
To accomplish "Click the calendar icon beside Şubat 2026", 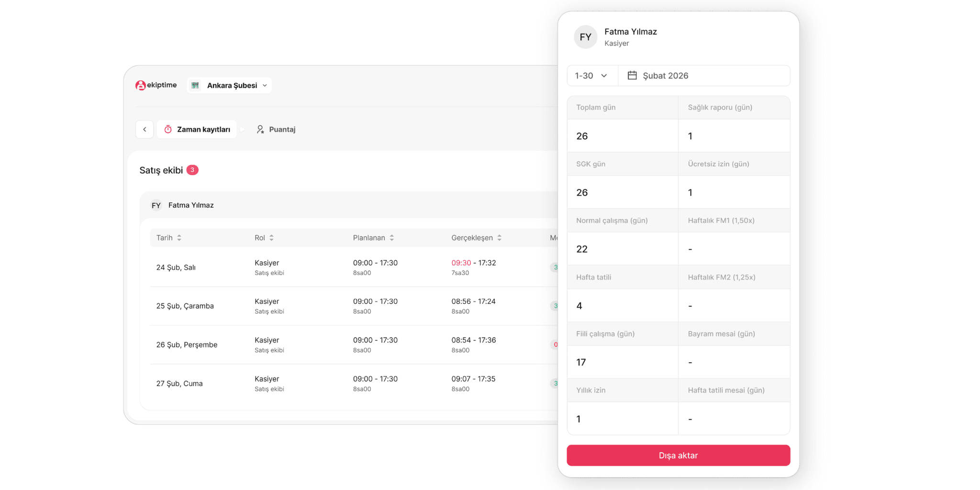I will point(632,76).
